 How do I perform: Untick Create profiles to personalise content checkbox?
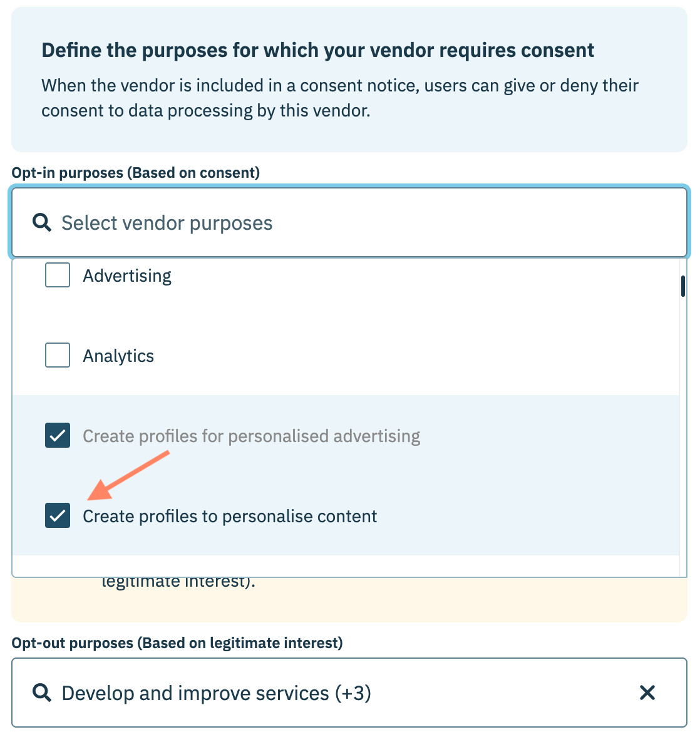(x=58, y=516)
